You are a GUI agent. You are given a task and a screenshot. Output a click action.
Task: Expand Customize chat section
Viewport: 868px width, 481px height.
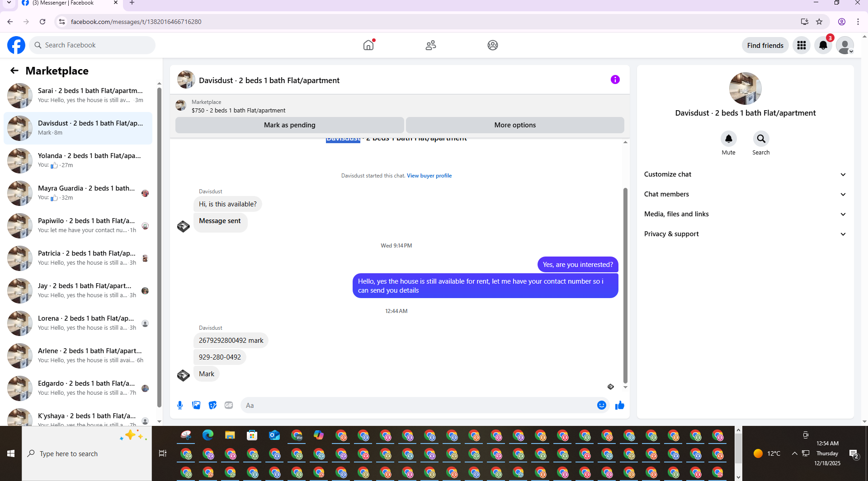(x=745, y=174)
